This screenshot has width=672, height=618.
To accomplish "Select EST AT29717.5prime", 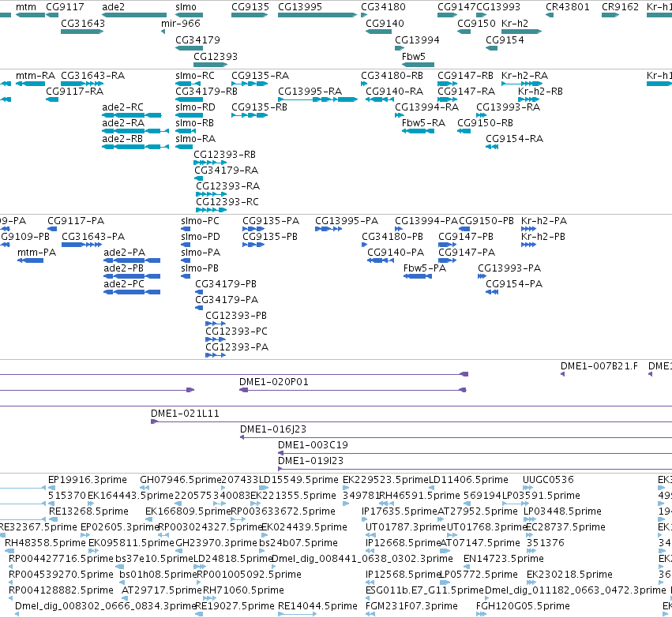I will pos(126,598).
